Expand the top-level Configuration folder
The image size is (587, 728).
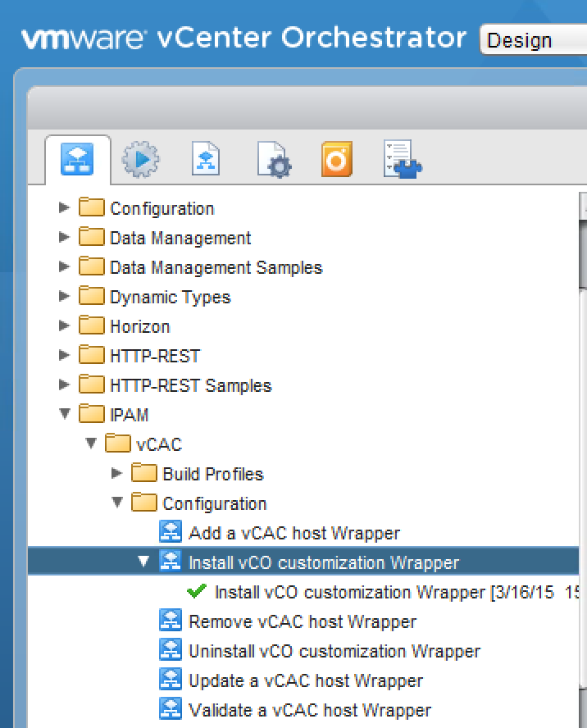(x=64, y=207)
